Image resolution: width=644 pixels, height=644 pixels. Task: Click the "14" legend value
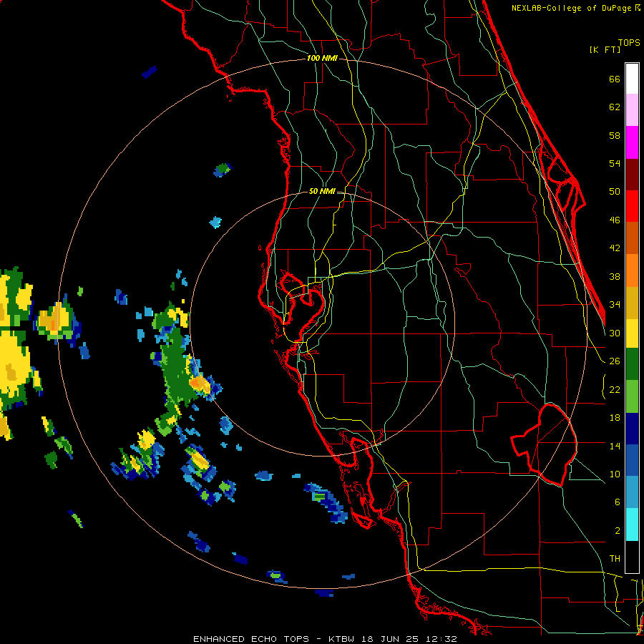tap(615, 446)
